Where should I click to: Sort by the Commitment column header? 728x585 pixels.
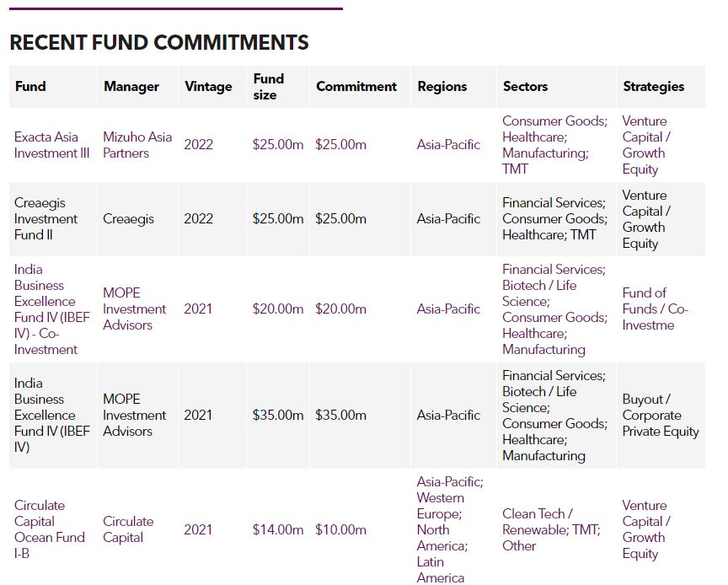[356, 86]
